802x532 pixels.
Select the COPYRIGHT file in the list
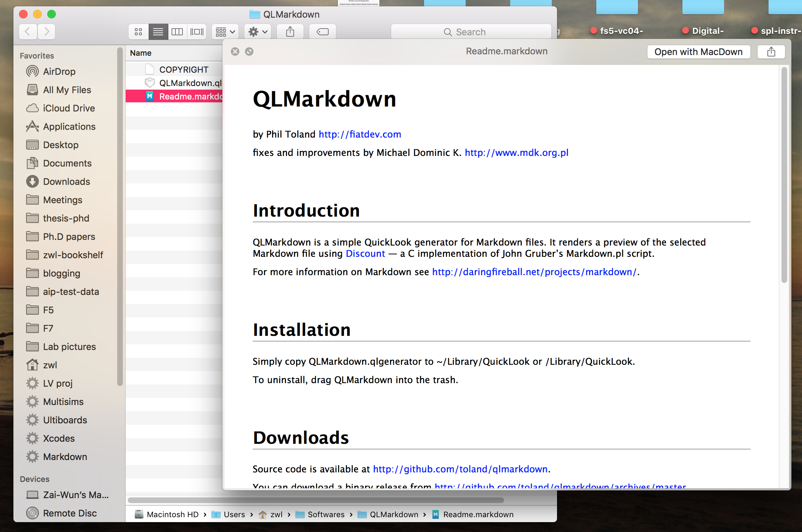tap(184, 69)
